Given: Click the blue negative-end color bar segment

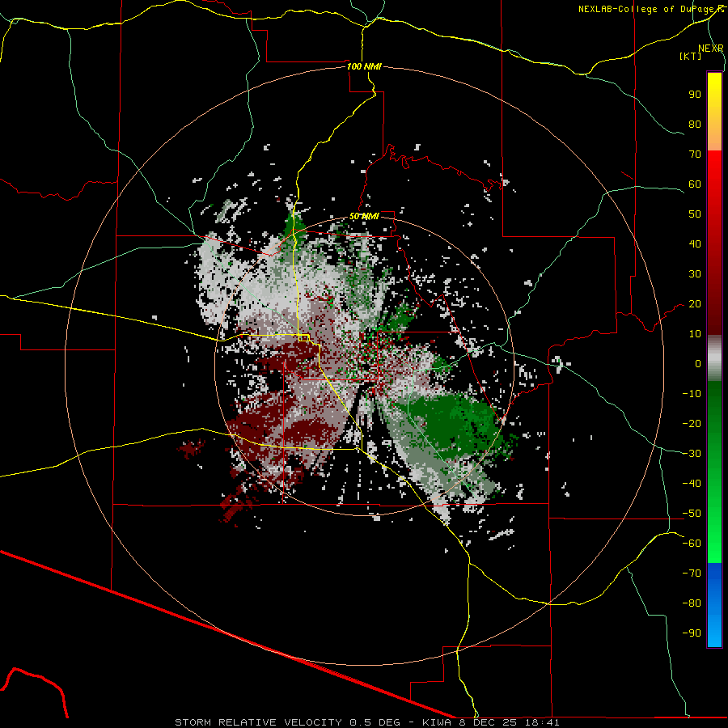Looking at the screenshot, I should (x=714, y=605).
